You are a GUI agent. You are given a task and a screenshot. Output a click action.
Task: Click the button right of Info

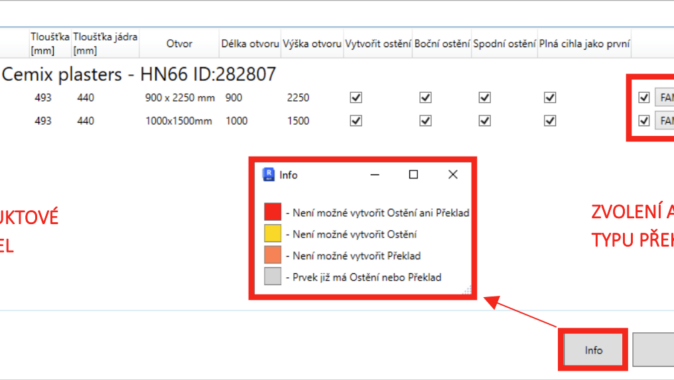[x=653, y=350]
